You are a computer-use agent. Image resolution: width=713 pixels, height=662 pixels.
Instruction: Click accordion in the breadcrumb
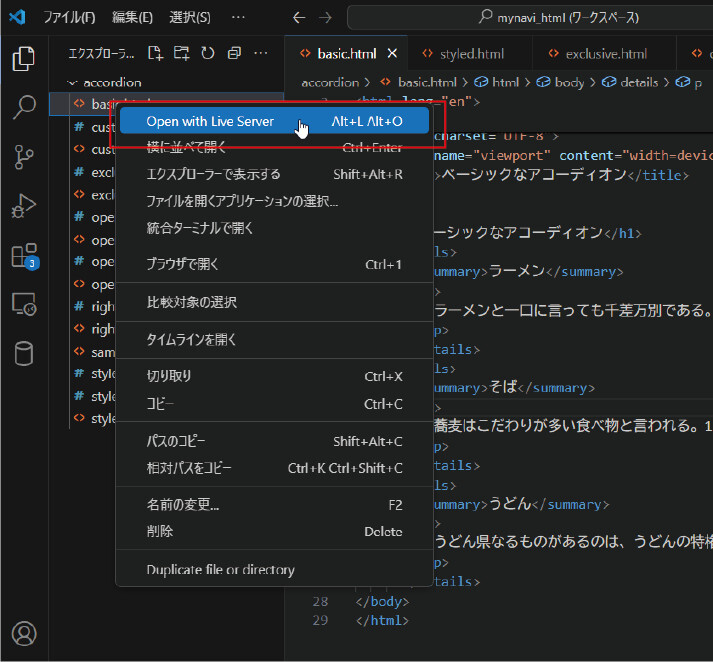330,82
